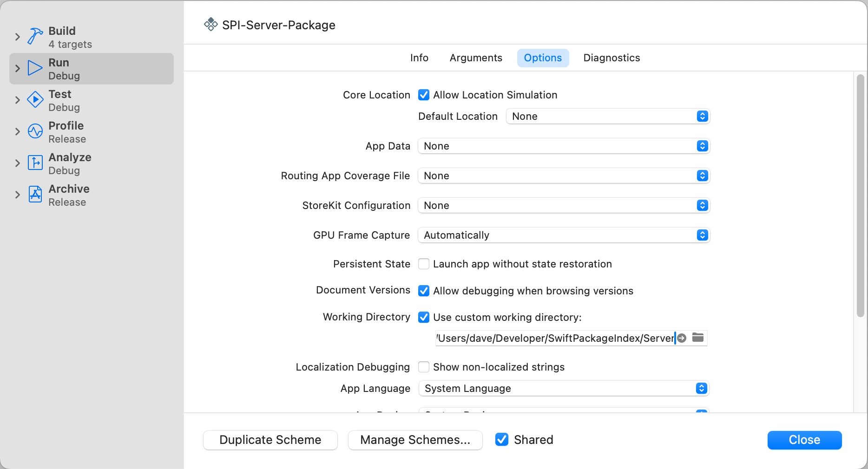Click the Run play icon
Viewport: 868px width, 469px height.
[x=35, y=68]
